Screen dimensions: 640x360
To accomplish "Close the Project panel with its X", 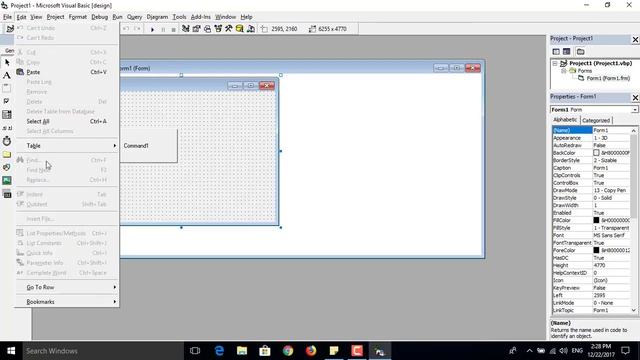I will pyautogui.click(x=635, y=40).
